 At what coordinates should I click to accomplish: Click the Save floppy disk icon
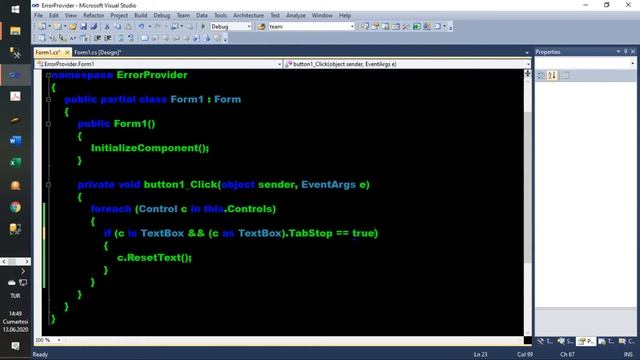point(83,27)
